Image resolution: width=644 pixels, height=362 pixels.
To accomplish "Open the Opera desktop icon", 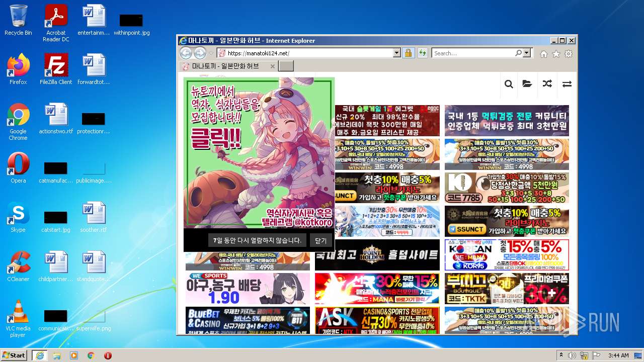I will tap(18, 168).
